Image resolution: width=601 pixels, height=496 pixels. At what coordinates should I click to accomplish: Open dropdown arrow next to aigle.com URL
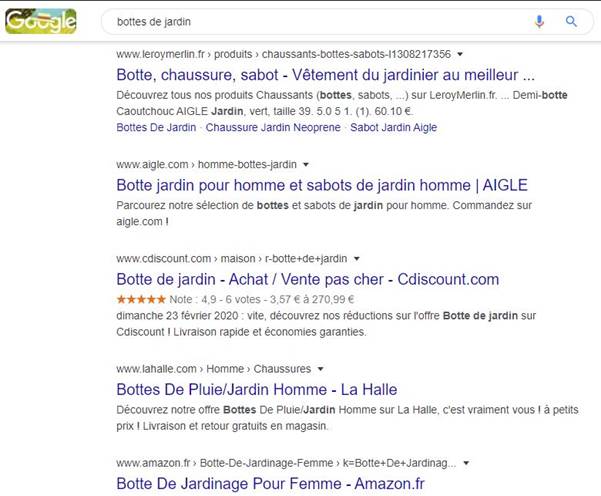click(305, 165)
